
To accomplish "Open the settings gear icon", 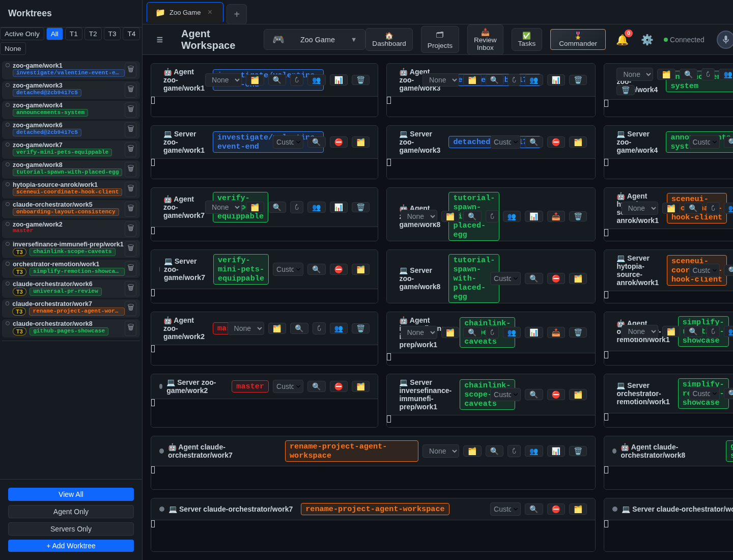I will pyautogui.click(x=647, y=39).
